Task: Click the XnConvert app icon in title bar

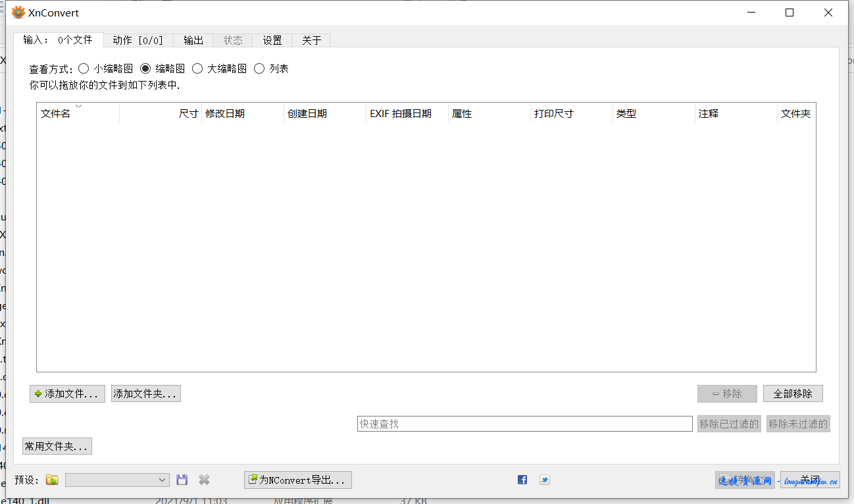Action: [x=18, y=13]
